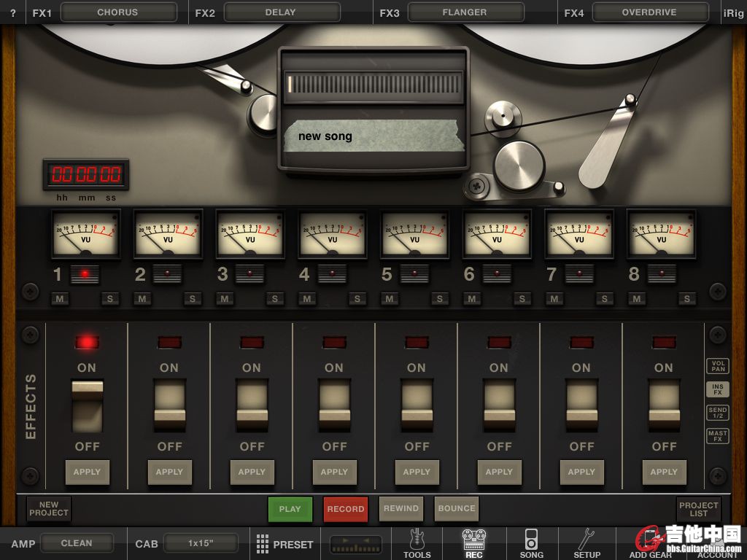
Task: Solo track 5 with S button
Action: pos(440,299)
